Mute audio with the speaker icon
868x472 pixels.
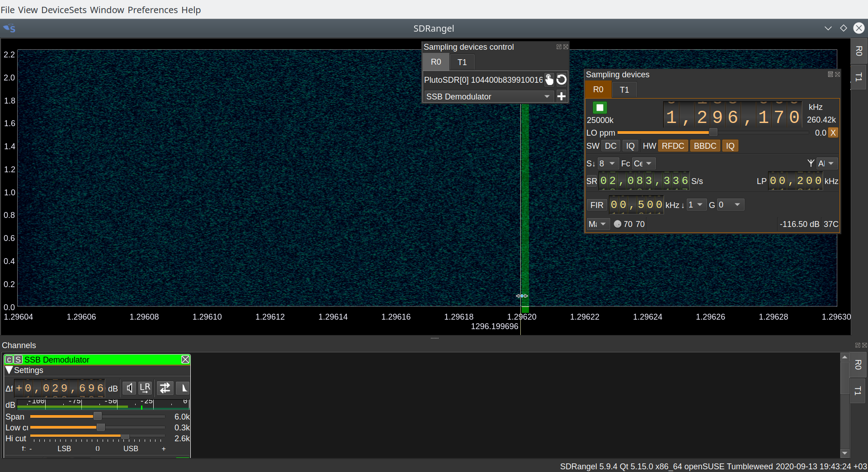click(x=129, y=388)
